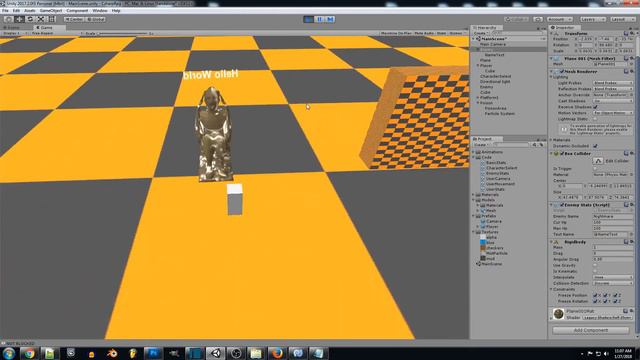
Task: Click the Enemy Name input field
Action: pos(612,216)
